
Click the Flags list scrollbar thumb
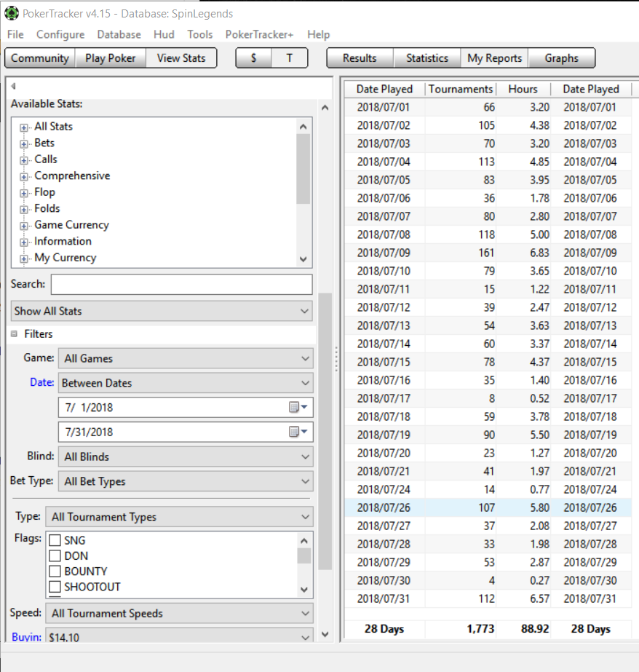(x=304, y=556)
